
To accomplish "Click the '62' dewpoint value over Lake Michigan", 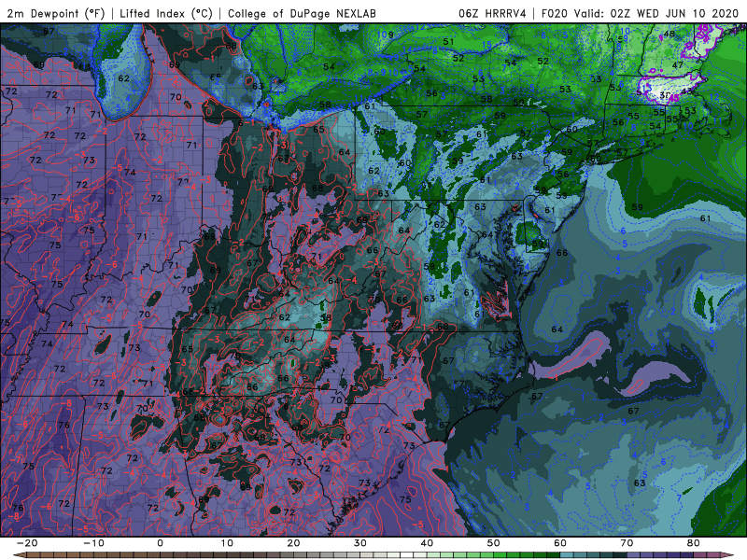I will (x=123, y=78).
